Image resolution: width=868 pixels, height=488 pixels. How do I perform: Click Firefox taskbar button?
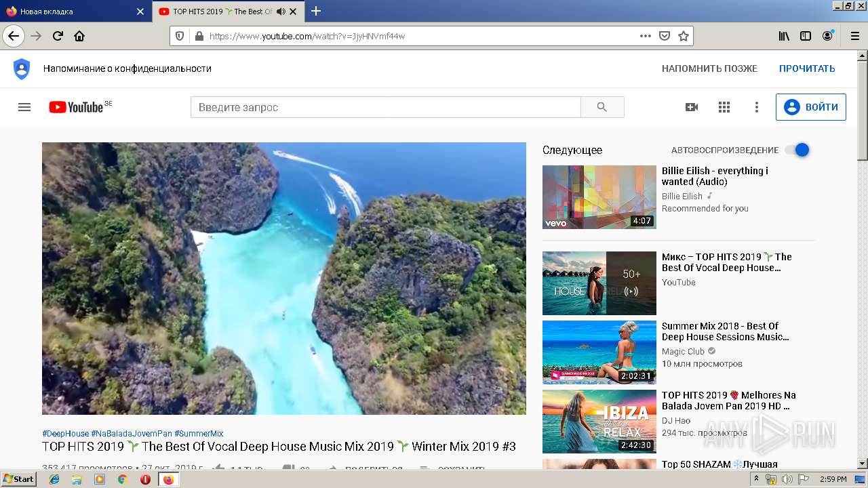(168, 479)
